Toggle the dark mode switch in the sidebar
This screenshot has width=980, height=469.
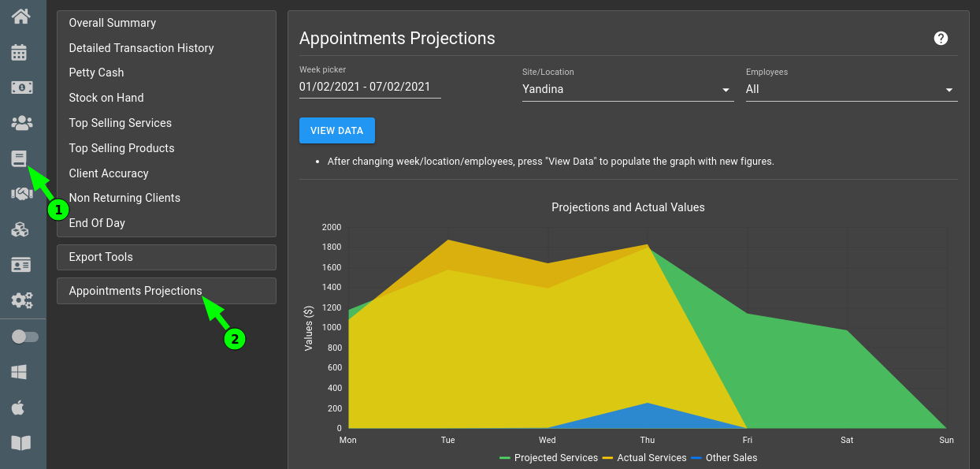pyautogui.click(x=24, y=337)
